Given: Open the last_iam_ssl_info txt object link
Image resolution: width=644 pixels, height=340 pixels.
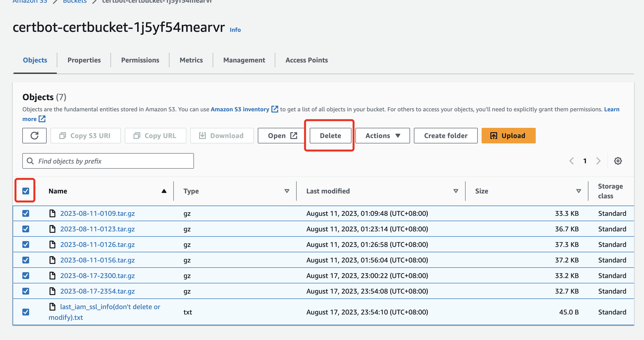Looking at the screenshot, I should 104,312.
